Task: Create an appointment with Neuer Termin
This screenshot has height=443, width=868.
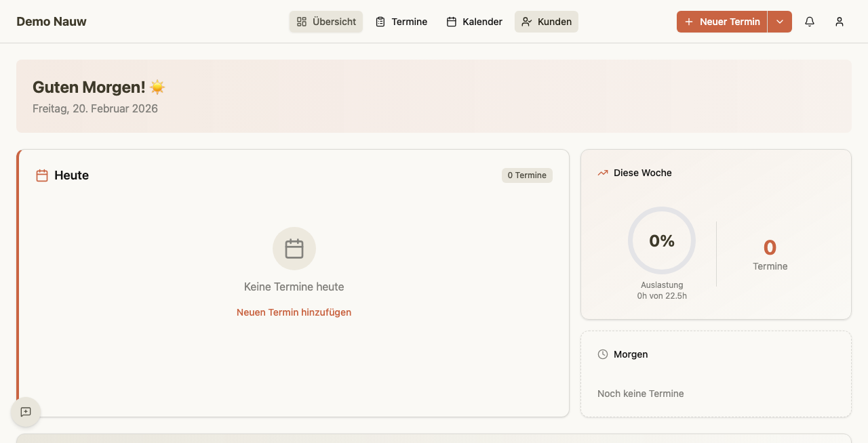Action: click(722, 22)
